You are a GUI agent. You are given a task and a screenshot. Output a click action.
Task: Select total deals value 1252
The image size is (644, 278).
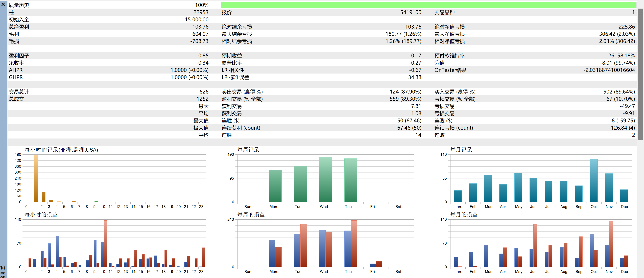(x=202, y=99)
